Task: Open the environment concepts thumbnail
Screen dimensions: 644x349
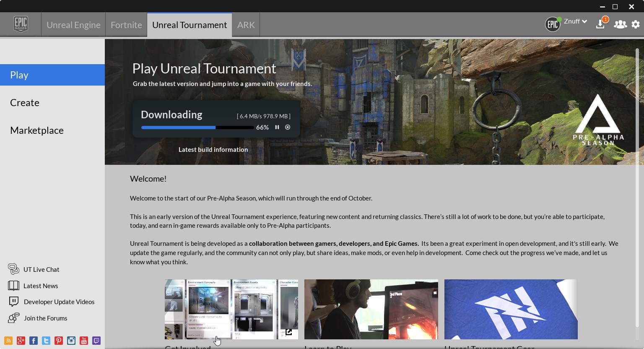Action: pyautogui.click(x=231, y=309)
